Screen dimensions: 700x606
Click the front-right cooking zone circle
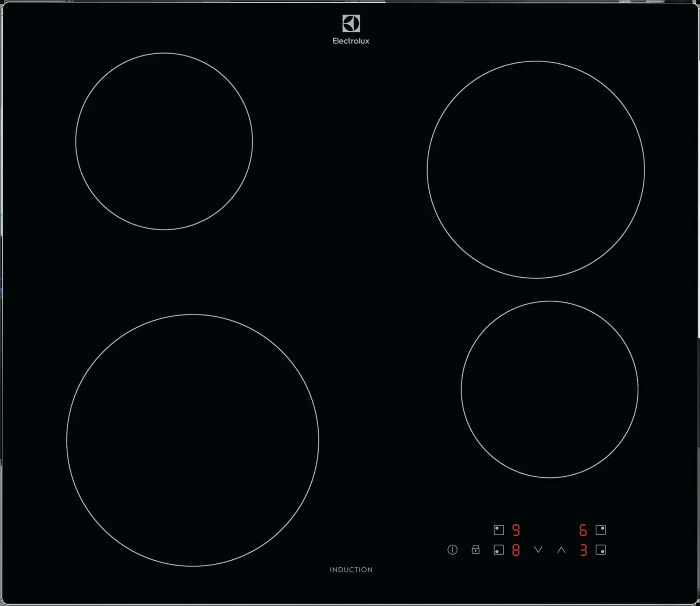[x=549, y=389]
